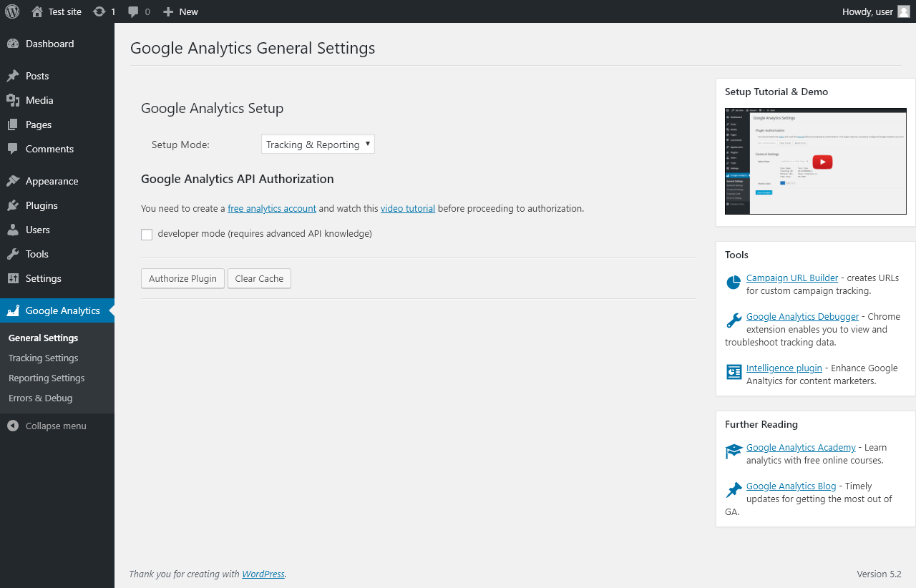Go to Pages in the sidebar

(x=39, y=124)
